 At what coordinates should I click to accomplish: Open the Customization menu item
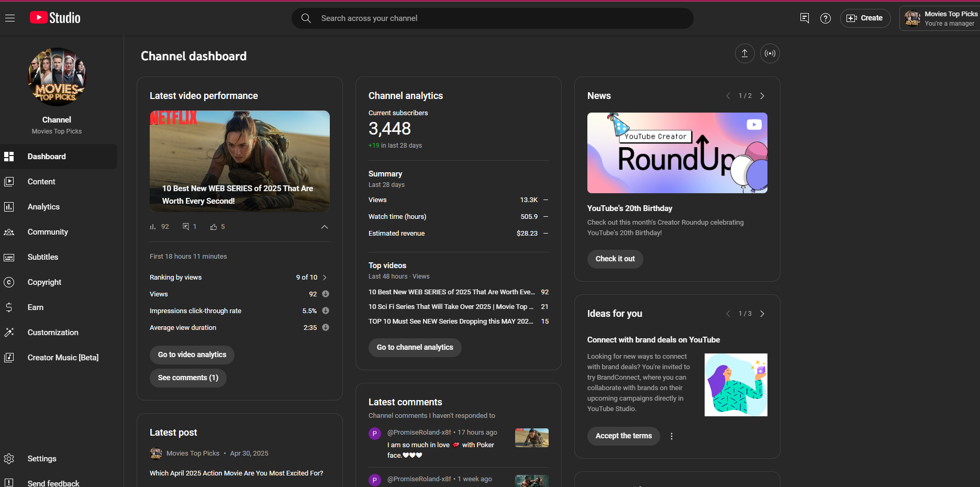[x=59, y=333]
